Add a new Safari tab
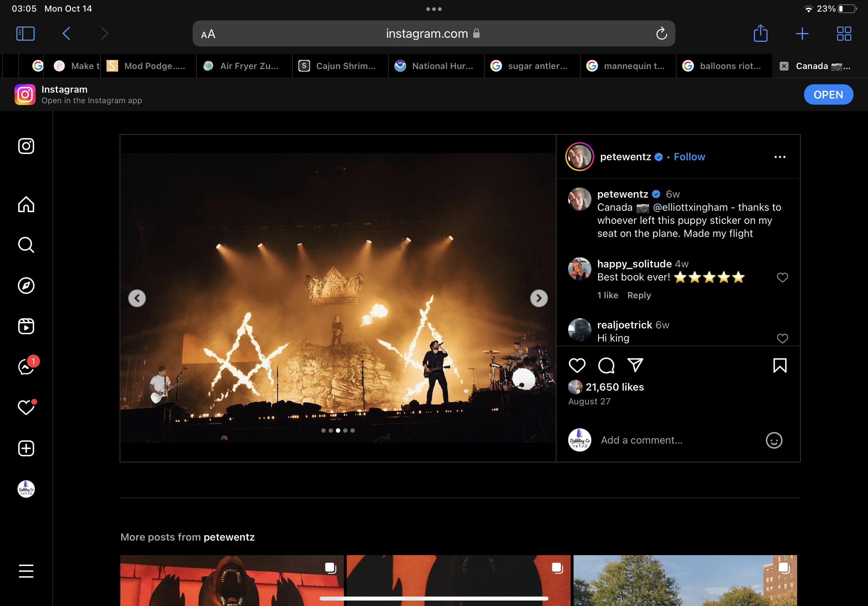The height and width of the screenshot is (606, 868). [x=802, y=34]
